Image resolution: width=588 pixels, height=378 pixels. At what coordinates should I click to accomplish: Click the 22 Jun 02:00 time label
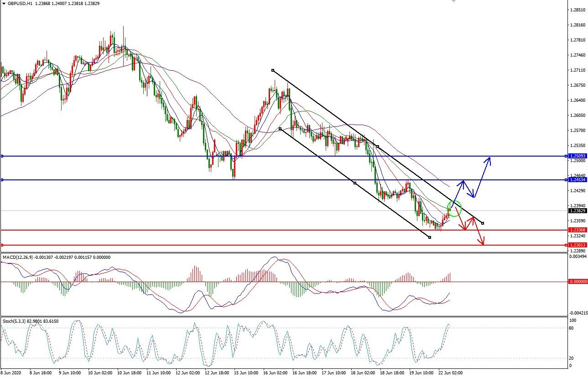point(450,373)
